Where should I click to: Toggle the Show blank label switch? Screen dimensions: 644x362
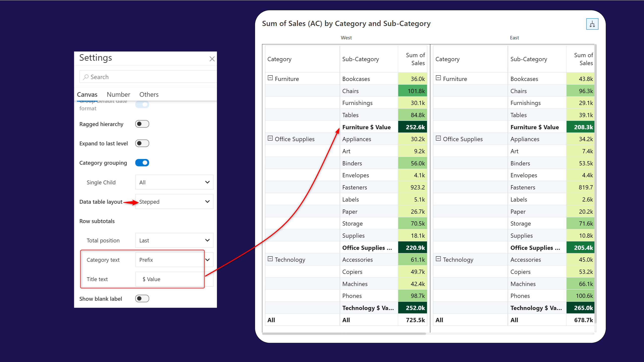pyautogui.click(x=142, y=299)
